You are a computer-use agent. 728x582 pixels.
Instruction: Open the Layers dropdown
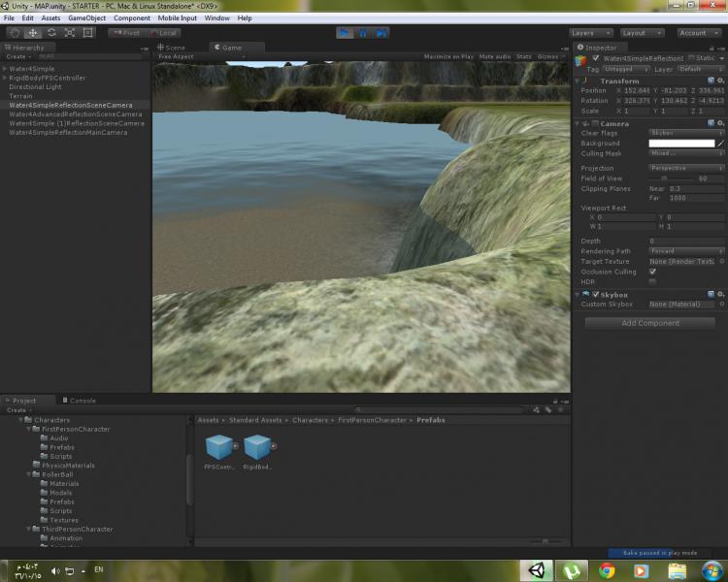pos(591,33)
